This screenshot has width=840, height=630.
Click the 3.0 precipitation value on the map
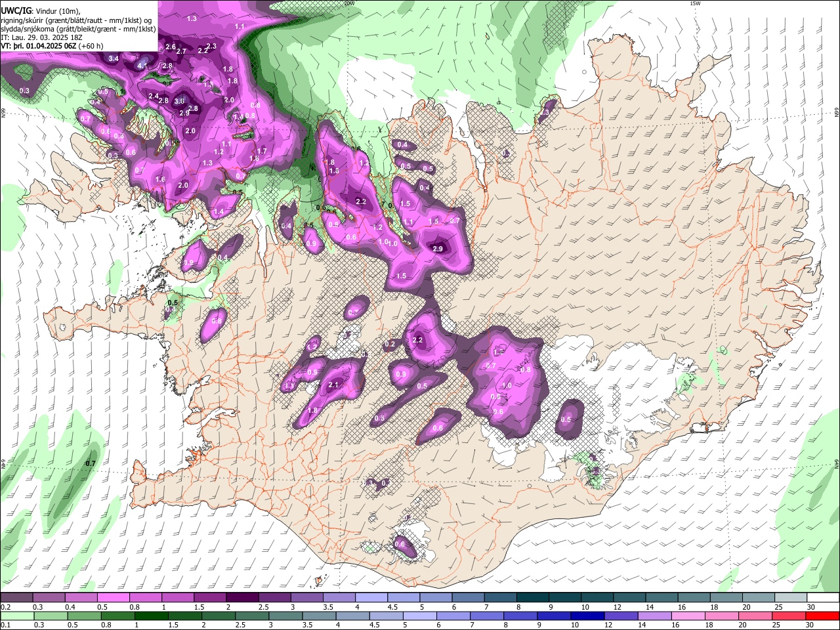(x=179, y=101)
